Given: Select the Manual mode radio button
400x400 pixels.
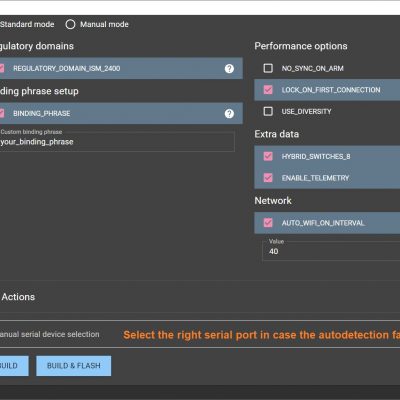Looking at the screenshot, I should [70, 24].
